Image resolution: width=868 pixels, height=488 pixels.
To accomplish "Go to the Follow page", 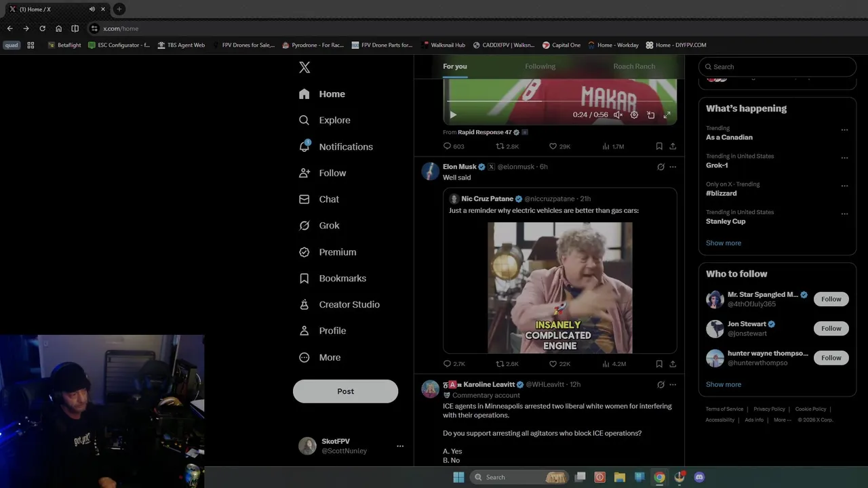I will [323, 173].
